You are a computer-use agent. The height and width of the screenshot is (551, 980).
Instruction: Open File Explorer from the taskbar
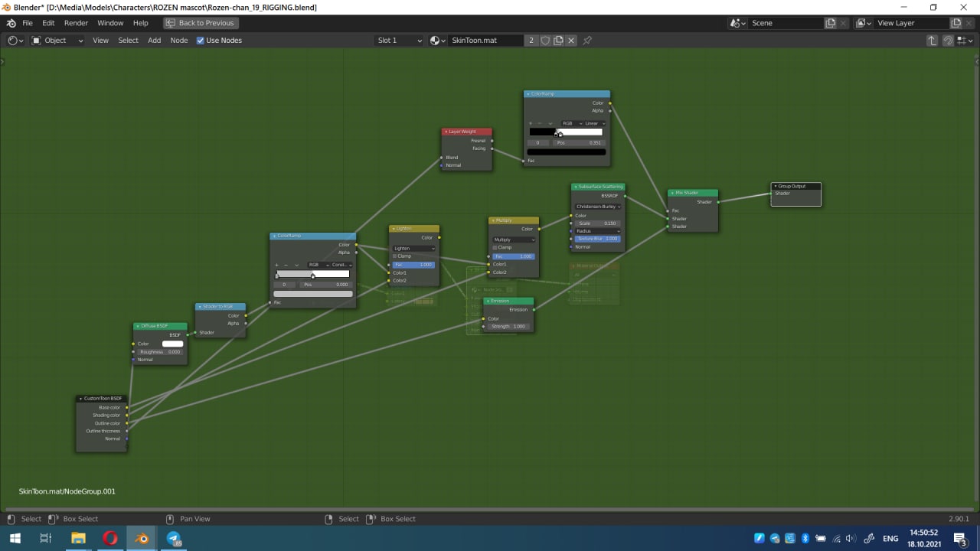click(78, 538)
